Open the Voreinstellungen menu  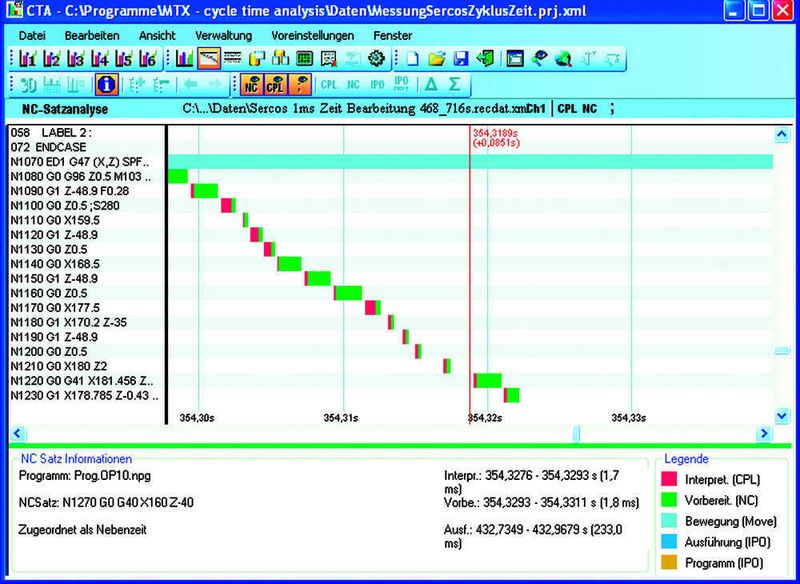(313, 35)
